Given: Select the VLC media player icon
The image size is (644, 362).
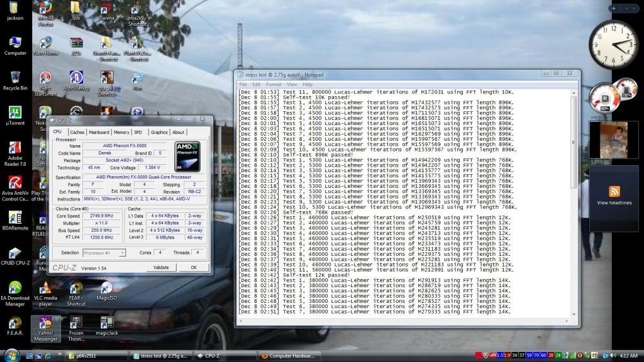Looking at the screenshot, I should 45,294.
